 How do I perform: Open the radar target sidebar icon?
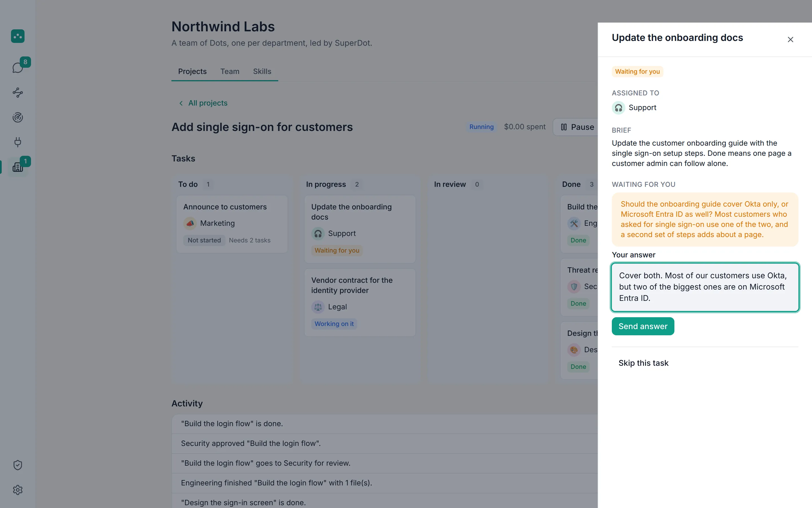click(x=18, y=117)
